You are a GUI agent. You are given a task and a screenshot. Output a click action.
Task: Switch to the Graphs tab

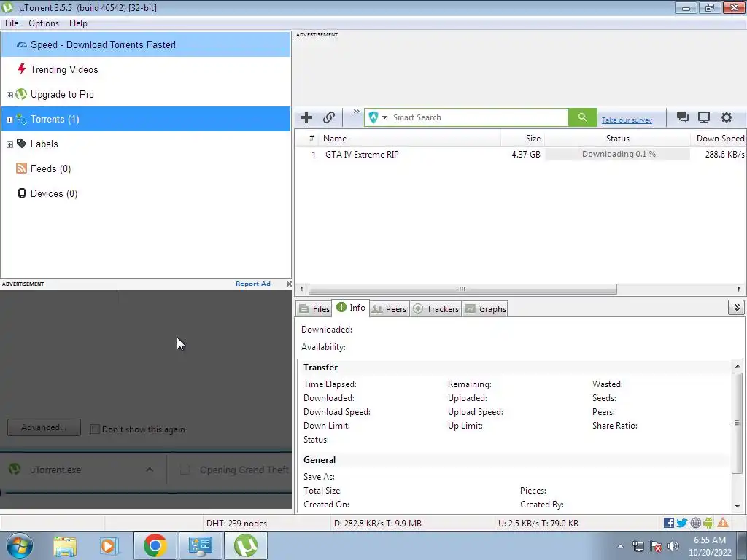[485, 309]
